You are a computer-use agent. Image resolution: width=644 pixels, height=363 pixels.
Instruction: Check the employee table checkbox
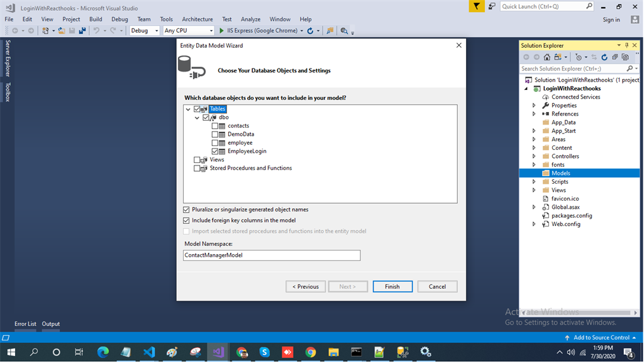pos(215,142)
